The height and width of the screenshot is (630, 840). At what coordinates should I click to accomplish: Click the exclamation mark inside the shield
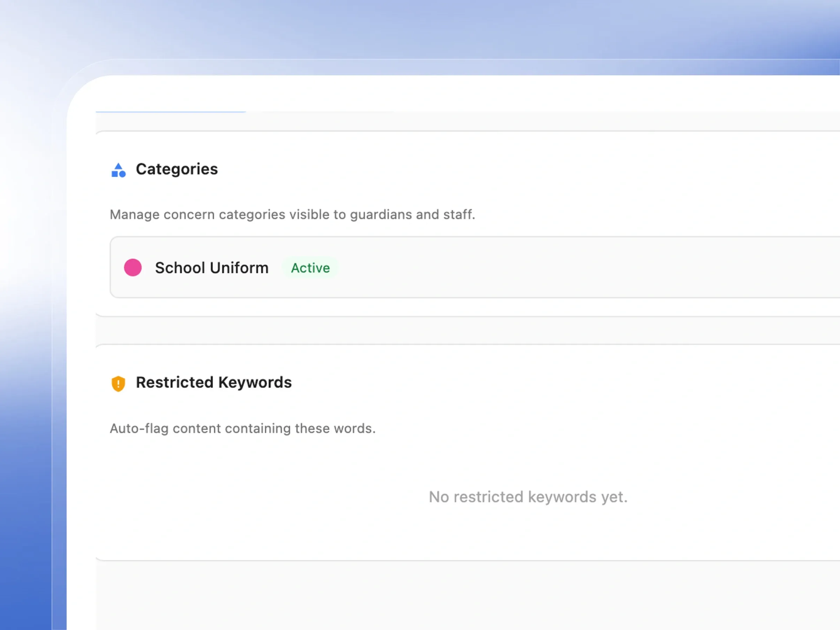118,384
